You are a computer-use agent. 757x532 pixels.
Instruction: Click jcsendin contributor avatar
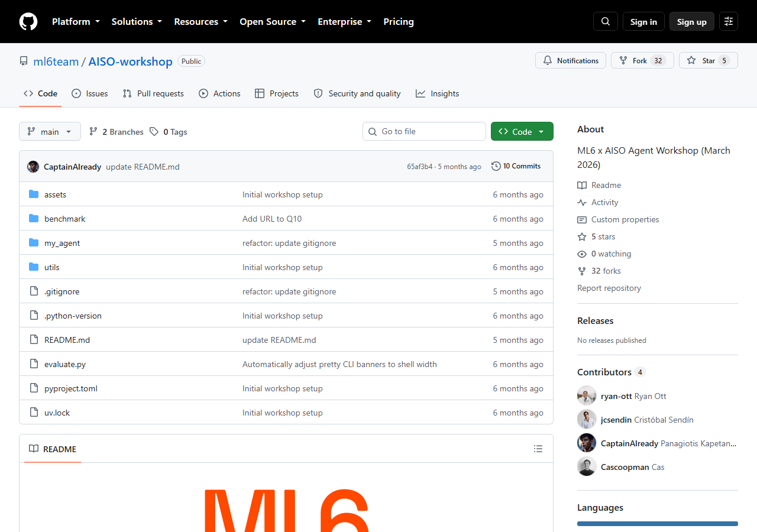point(587,420)
